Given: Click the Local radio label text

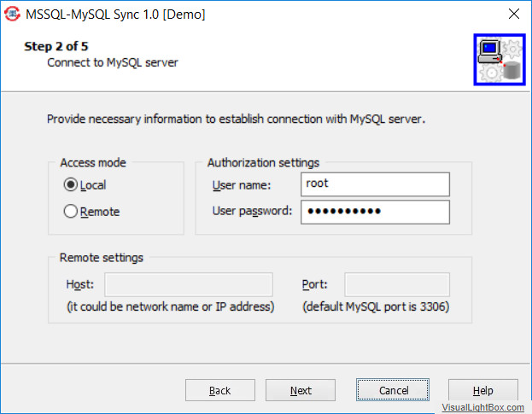Looking at the screenshot, I should pos(93,185).
